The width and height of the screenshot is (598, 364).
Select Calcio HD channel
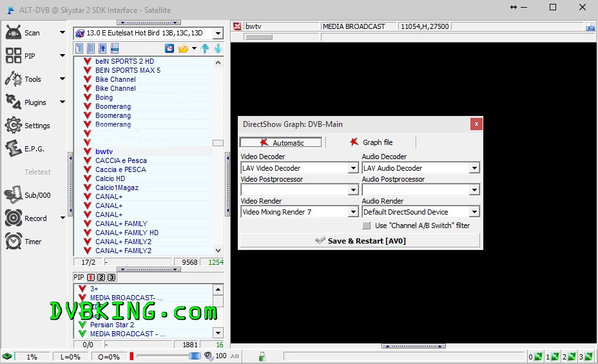click(110, 178)
